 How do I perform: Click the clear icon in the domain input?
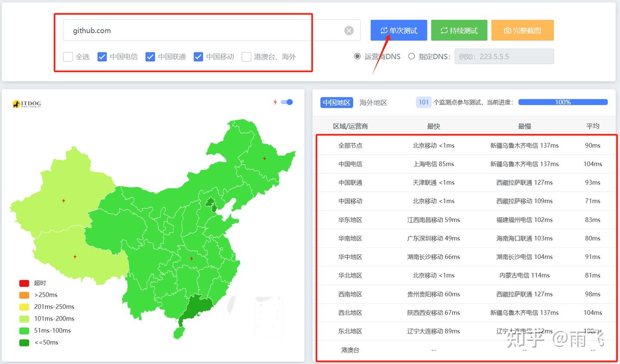[348, 30]
